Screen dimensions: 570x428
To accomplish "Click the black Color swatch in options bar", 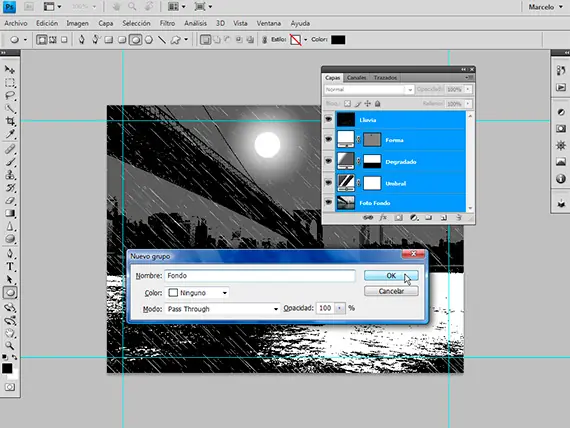I will tap(338, 40).
